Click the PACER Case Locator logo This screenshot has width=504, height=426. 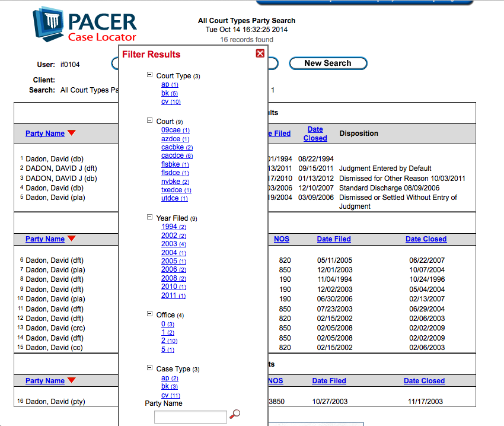(x=85, y=24)
